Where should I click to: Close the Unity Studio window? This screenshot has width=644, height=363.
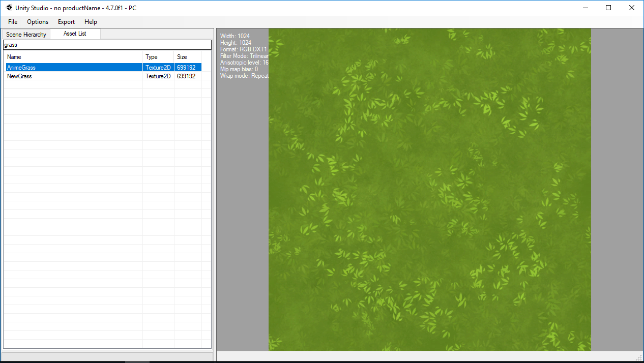point(632,8)
